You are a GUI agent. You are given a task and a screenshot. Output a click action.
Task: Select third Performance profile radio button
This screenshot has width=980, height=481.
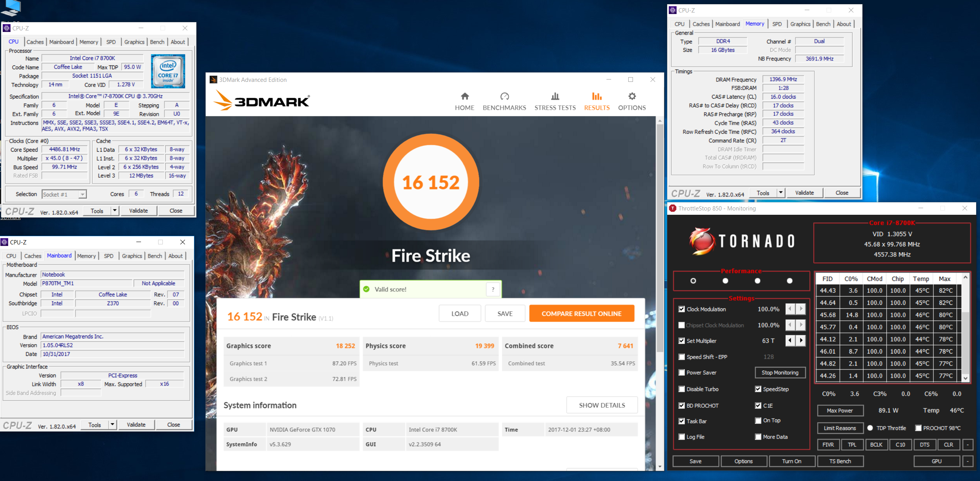(757, 281)
